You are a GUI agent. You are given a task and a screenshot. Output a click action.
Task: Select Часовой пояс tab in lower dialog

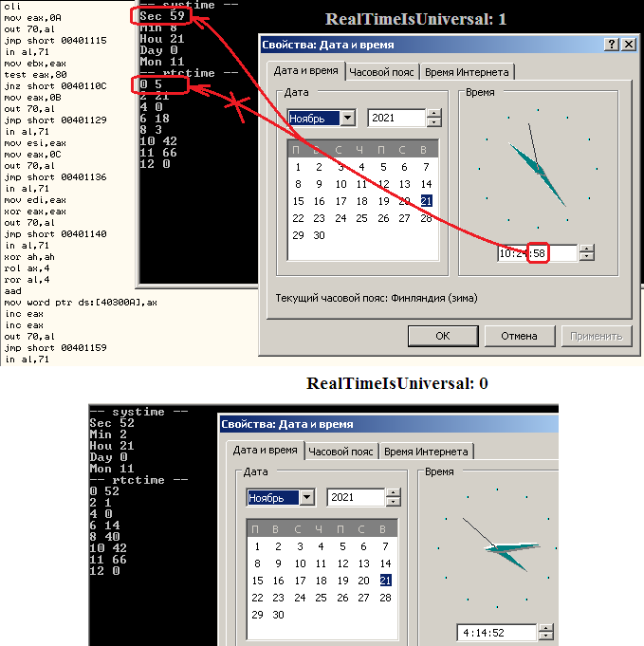pyautogui.click(x=341, y=452)
